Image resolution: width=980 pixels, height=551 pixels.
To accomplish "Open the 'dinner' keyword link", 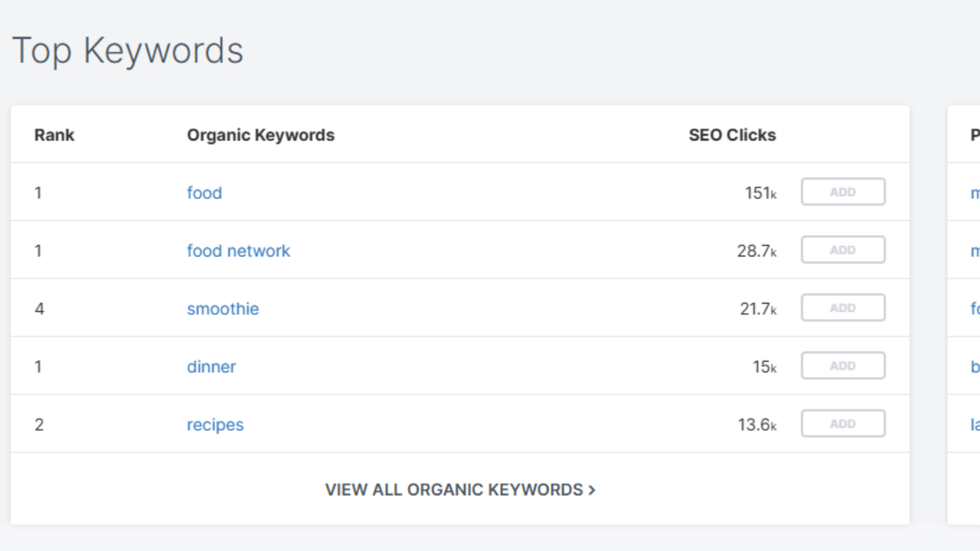I will [x=211, y=367].
